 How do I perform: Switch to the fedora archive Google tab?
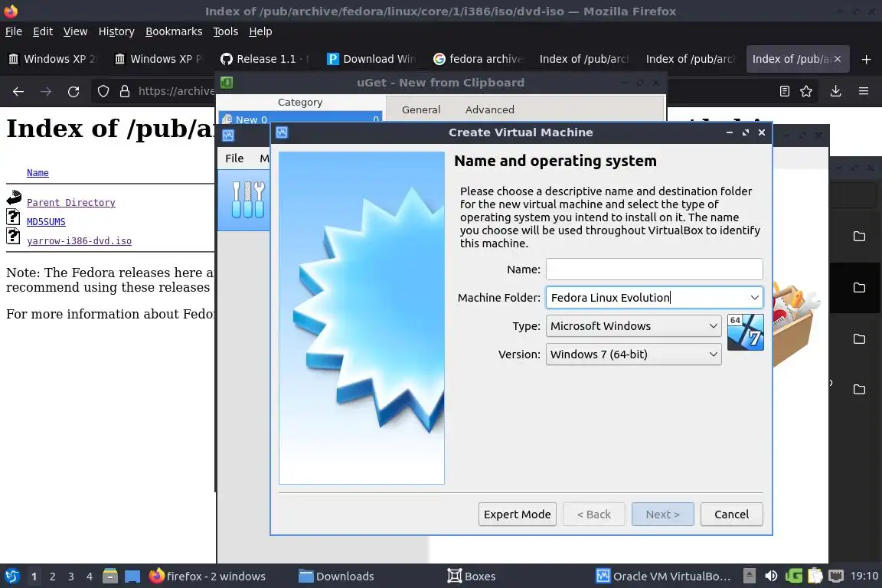coord(477,59)
